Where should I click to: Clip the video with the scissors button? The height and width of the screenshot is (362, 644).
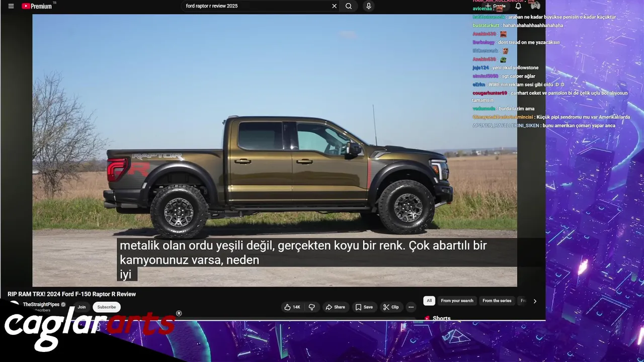coord(391,307)
